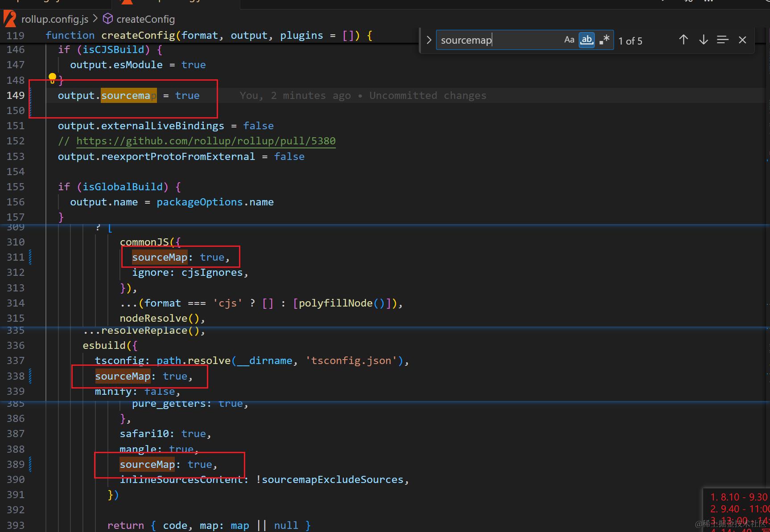This screenshot has width=770, height=532.
Task: Click 'esbuild({' on line 336
Action: point(110,346)
